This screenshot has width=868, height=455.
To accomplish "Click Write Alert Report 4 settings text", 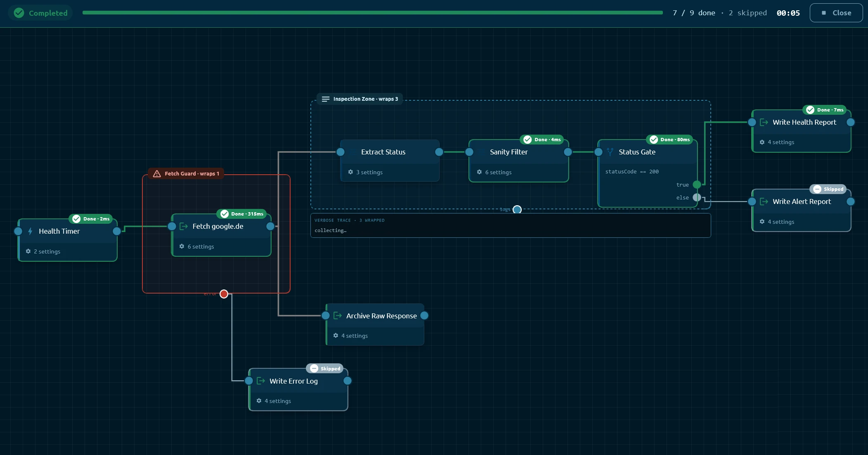I will point(781,222).
